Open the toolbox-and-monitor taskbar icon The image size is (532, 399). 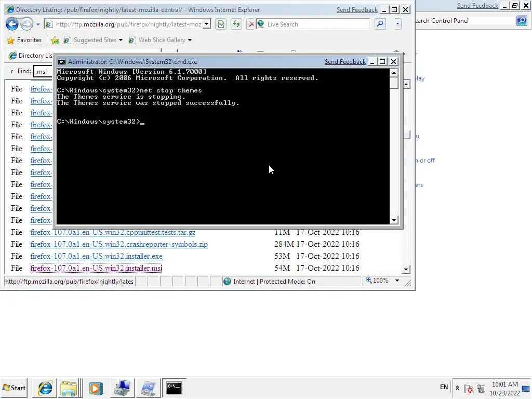click(x=122, y=388)
